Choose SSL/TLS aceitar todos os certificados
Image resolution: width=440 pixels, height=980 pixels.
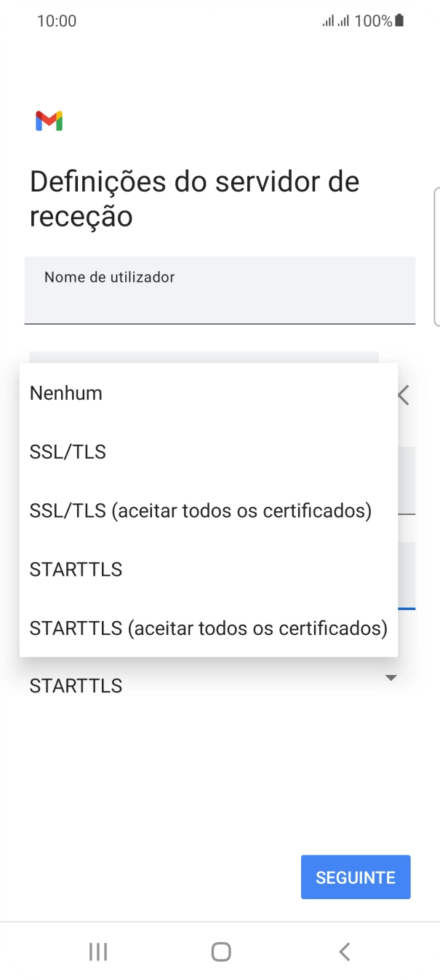tap(201, 510)
